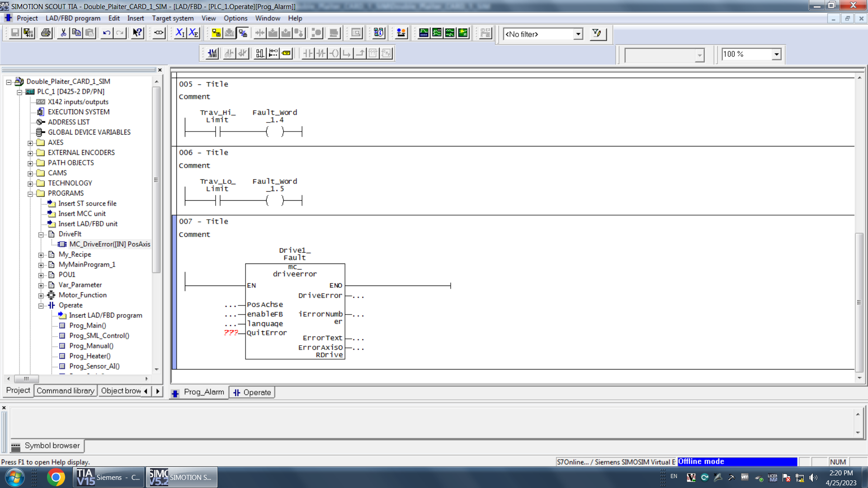Expand the My_Recipe program node
The width and height of the screenshot is (868, 488).
tap(41, 255)
